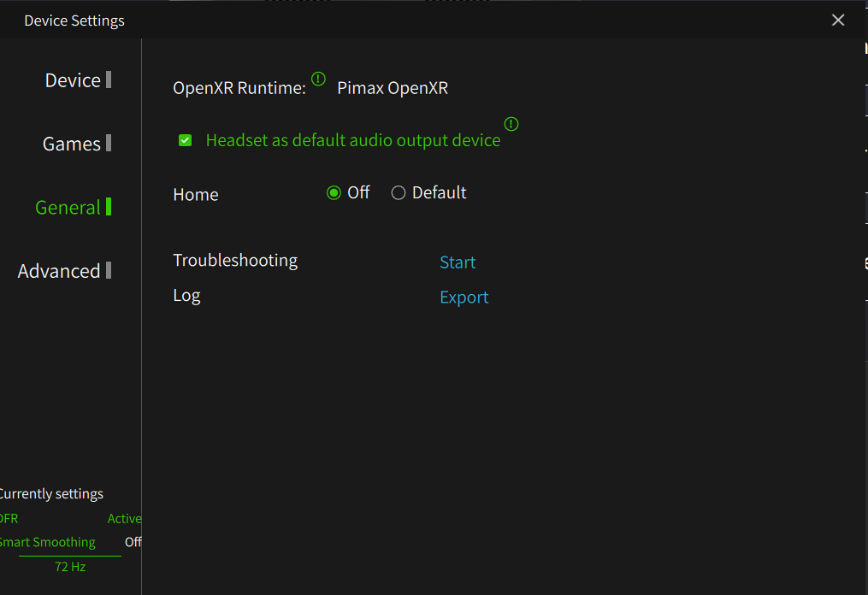Click the Currently settings heading

coord(51,494)
